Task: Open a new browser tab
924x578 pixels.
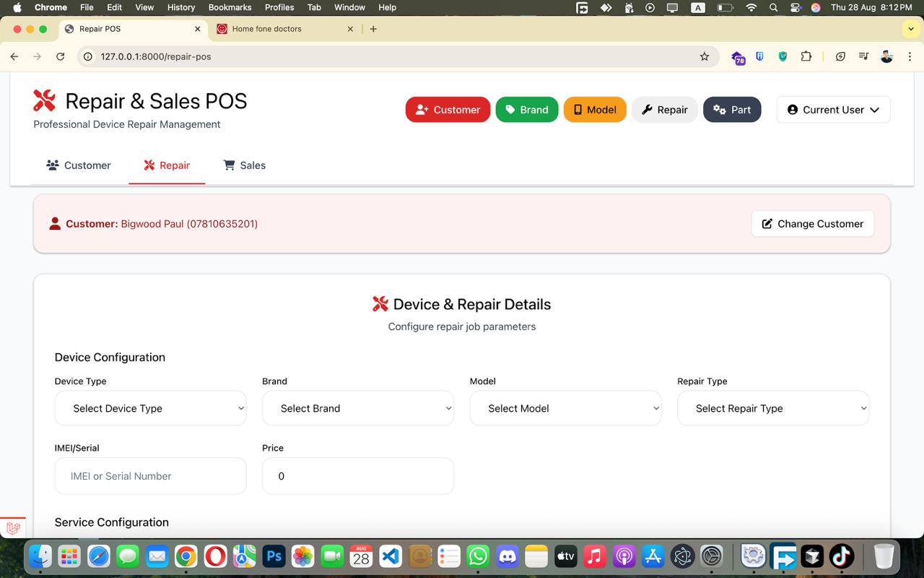Action: click(x=373, y=29)
